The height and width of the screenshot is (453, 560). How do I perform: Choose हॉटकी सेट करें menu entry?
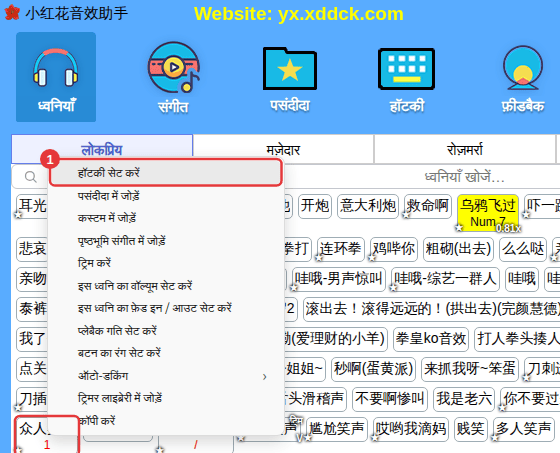[166, 173]
